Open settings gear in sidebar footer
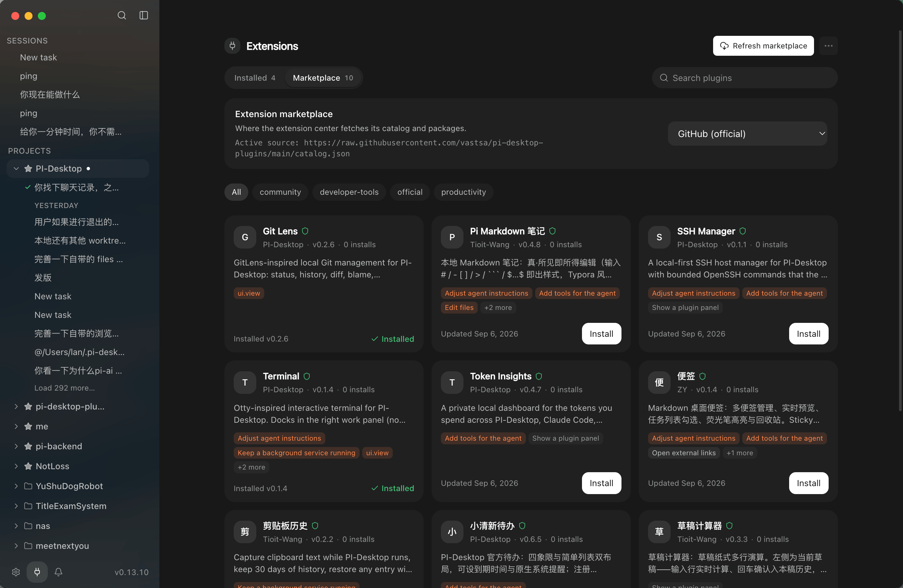 16,572
